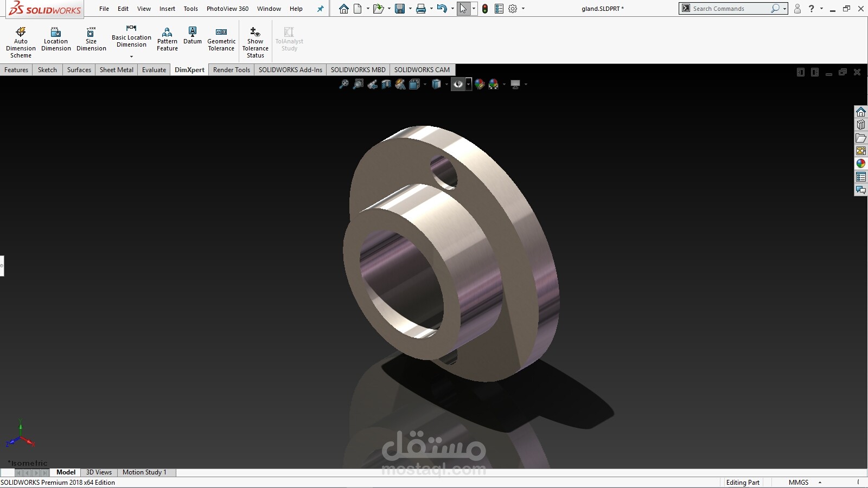Switch to Previous View
The width and height of the screenshot is (868, 488).
point(372,84)
